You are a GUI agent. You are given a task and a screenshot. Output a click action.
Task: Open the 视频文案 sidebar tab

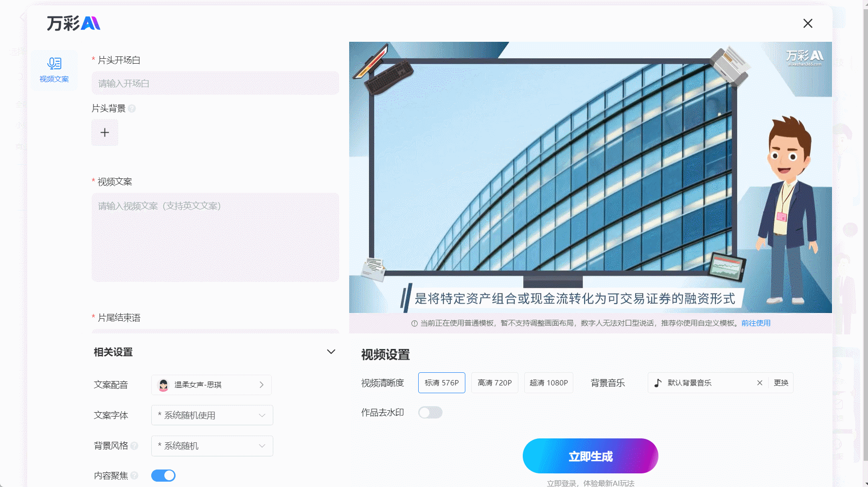click(x=54, y=70)
